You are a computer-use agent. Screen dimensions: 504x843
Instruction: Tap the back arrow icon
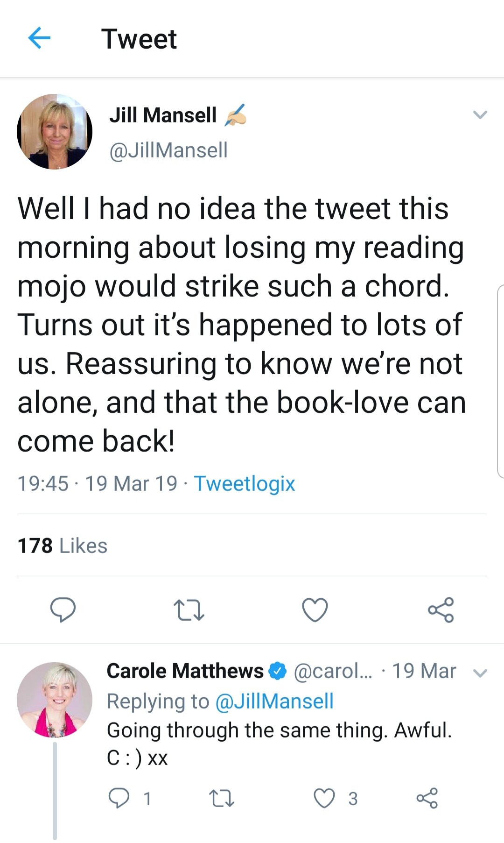coord(39,38)
